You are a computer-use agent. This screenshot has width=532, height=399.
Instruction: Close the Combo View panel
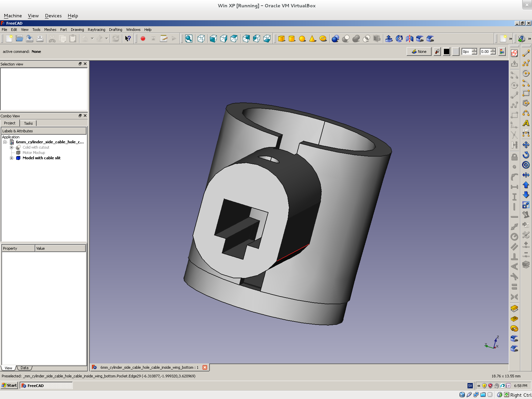click(85, 116)
